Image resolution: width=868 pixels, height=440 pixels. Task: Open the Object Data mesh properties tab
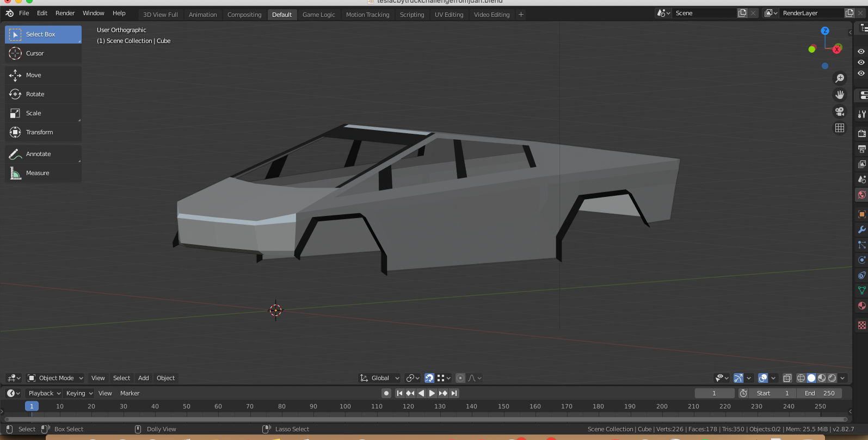click(862, 290)
